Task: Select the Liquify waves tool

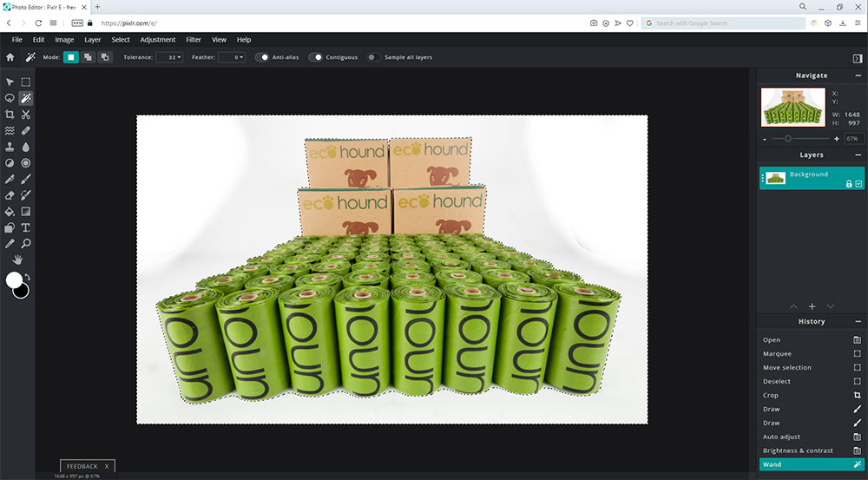Action: coord(10,131)
